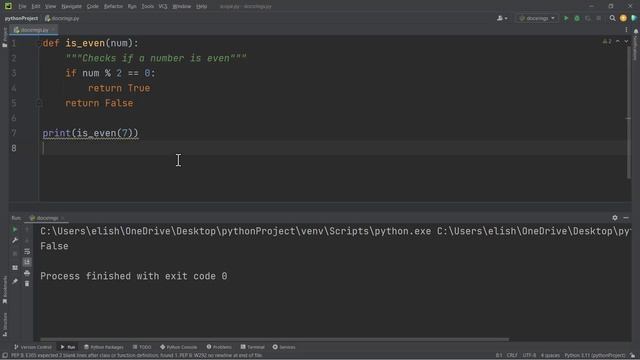The width and height of the screenshot is (640, 360).
Task: Open the Tools menu
Action: pyautogui.click(x=148, y=7)
